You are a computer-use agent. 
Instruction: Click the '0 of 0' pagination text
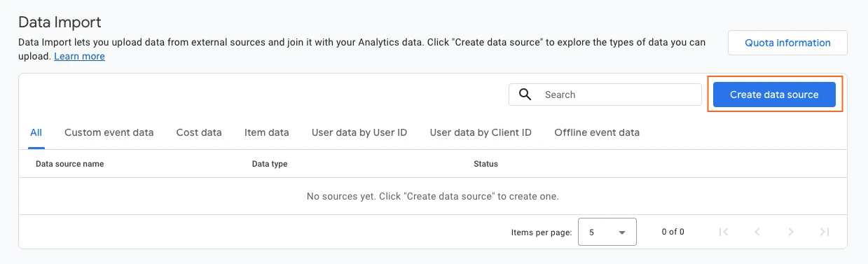[673, 232]
